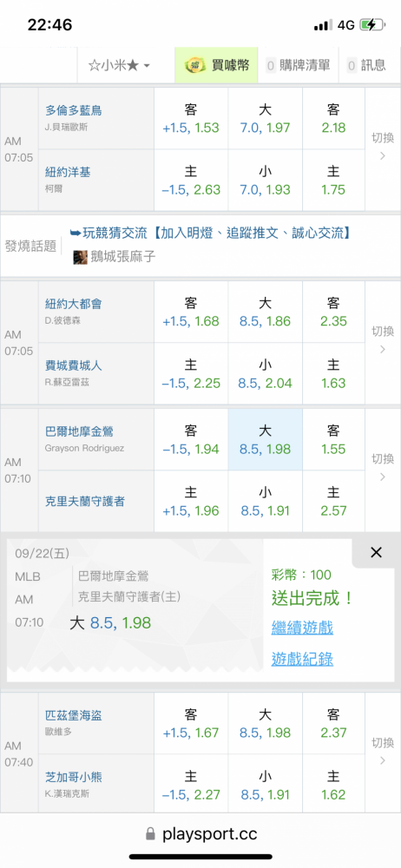Expand 切換 for Blue Jays vs Yankees game
This screenshot has width=401, height=868.
coord(383,149)
